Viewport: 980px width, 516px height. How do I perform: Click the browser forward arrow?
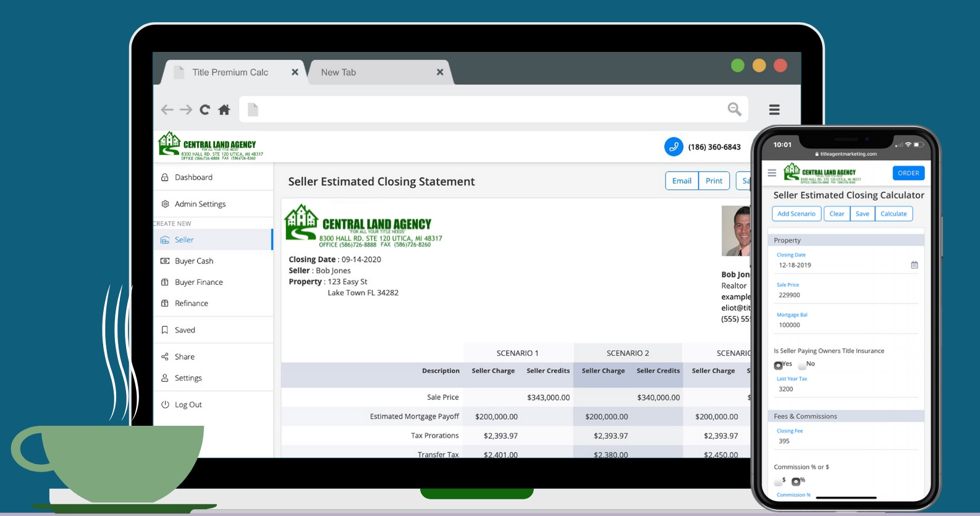point(186,109)
